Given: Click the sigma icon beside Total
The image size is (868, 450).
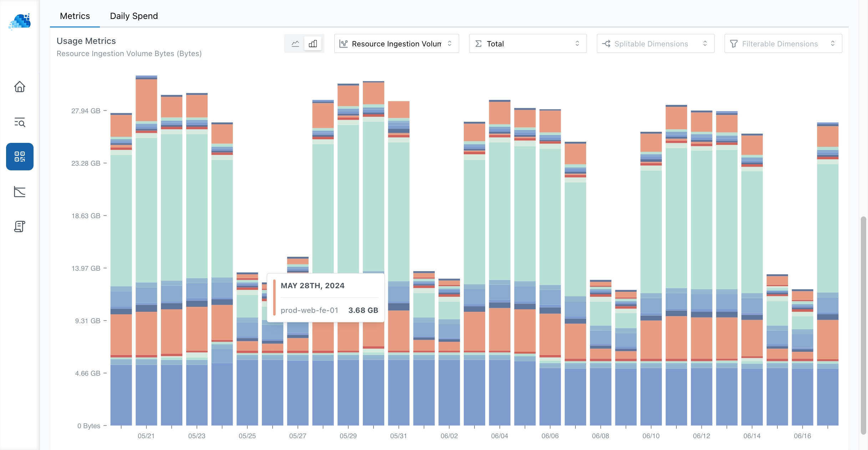Looking at the screenshot, I should (x=478, y=44).
